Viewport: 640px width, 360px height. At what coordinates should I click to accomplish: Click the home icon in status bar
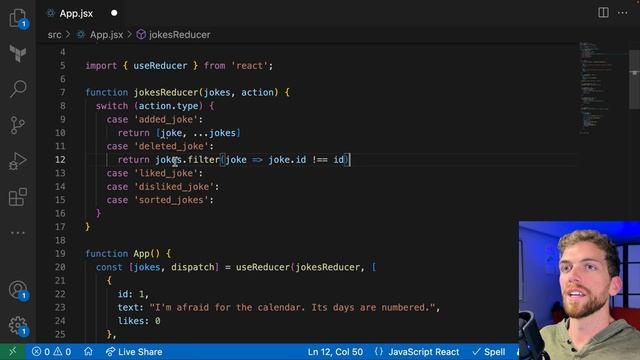[x=88, y=351]
